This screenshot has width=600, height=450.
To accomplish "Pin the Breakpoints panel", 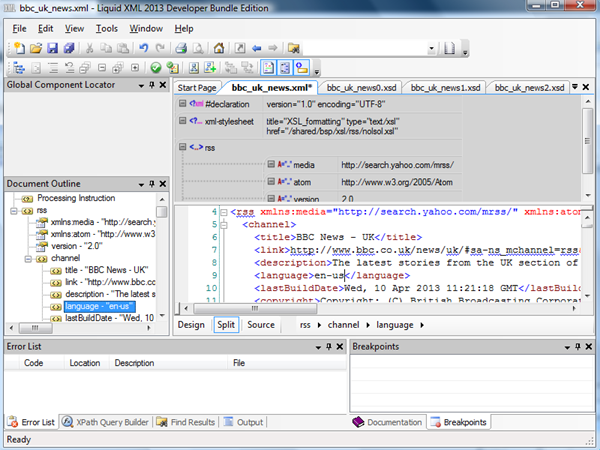I will pyautogui.click(x=578, y=347).
